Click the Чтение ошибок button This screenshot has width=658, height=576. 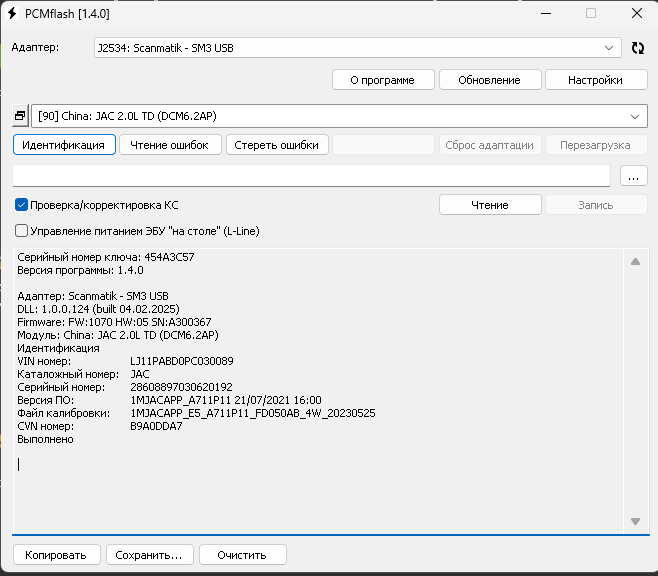(x=170, y=145)
